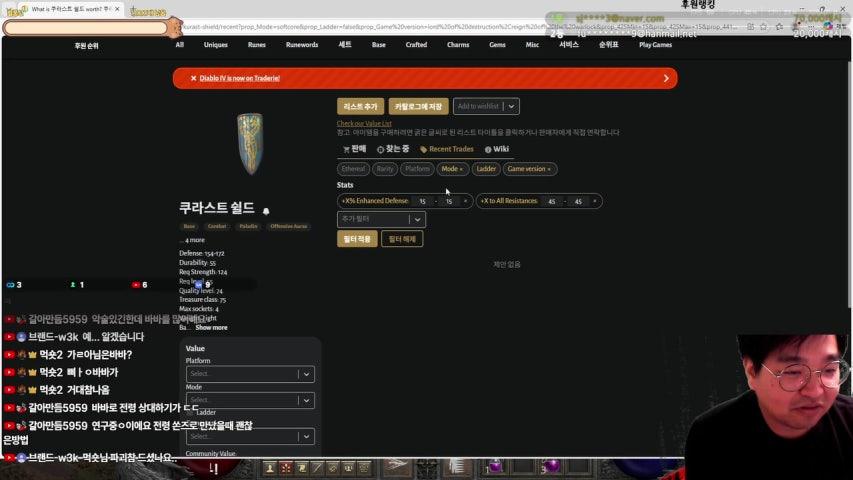Click the character screen icon in the game bar

point(270,467)
